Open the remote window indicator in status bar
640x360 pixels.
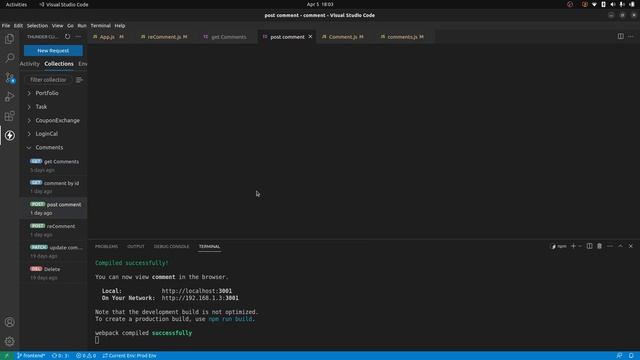(6, 356)
